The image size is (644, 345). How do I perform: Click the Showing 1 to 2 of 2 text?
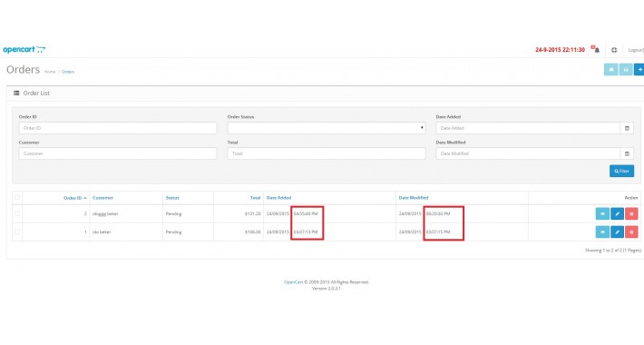coord(613,250)
